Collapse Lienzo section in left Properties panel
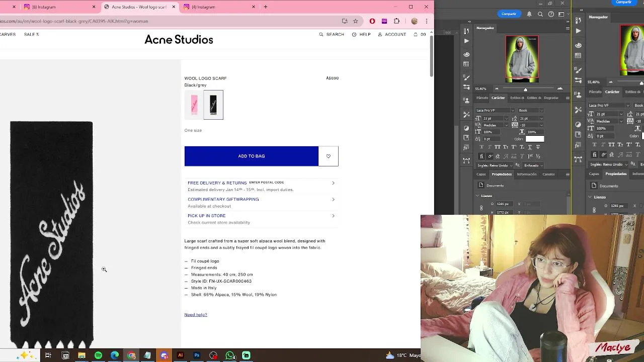The image size is (644, 362). (477, 196)
